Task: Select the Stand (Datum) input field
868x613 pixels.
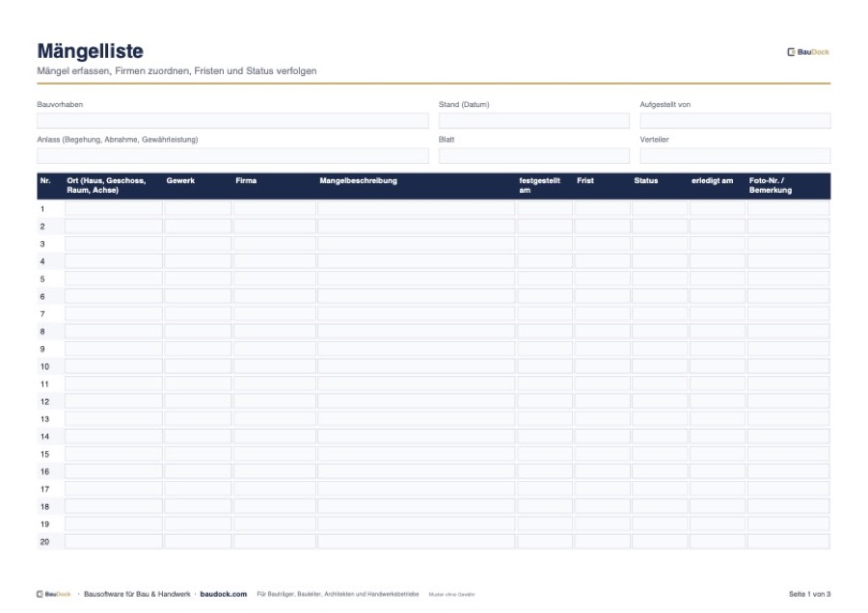Action: pos(533,120)
